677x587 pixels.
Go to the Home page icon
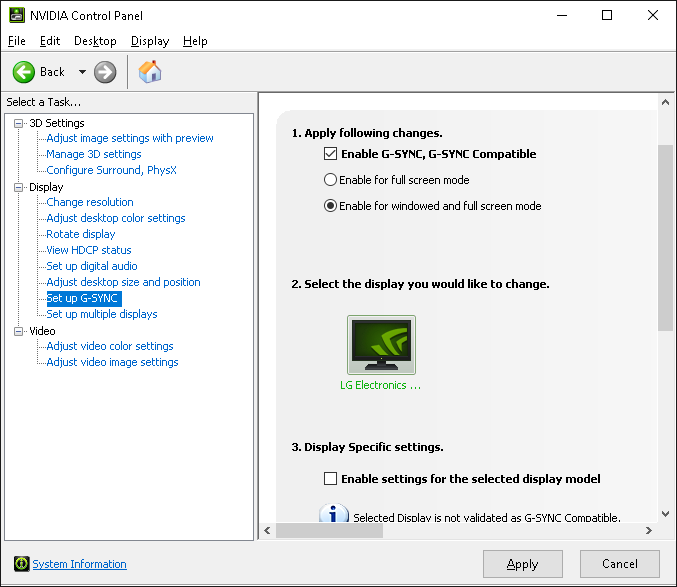150,72
